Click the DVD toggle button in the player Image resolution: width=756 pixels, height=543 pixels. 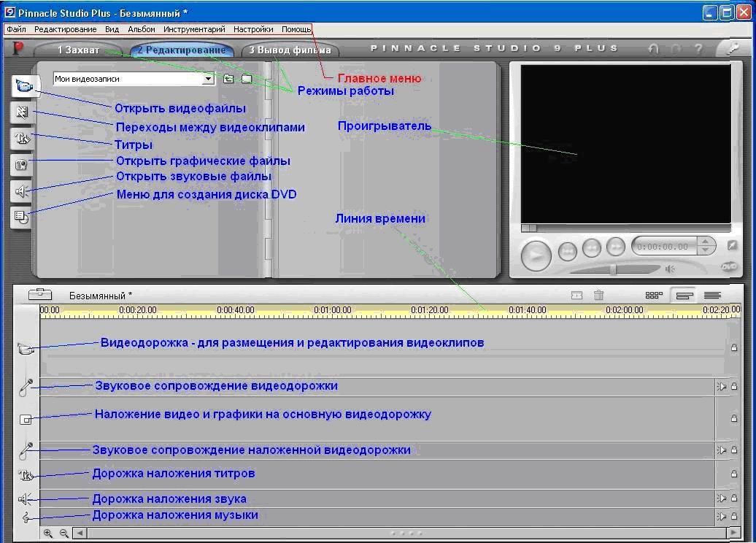(729, 266)
